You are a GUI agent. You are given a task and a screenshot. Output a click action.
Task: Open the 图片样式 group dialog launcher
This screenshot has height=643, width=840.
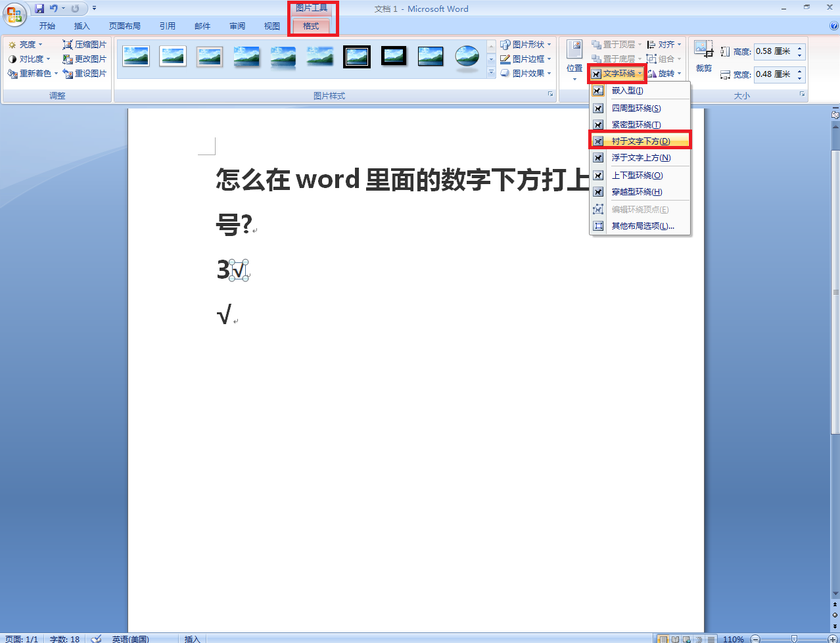[551, 95]
